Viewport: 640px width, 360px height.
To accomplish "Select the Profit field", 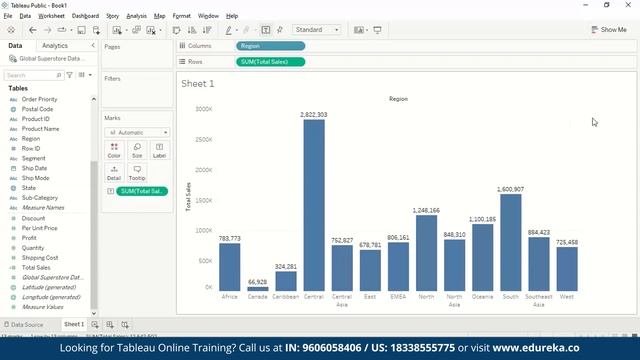I will point(29,238).
